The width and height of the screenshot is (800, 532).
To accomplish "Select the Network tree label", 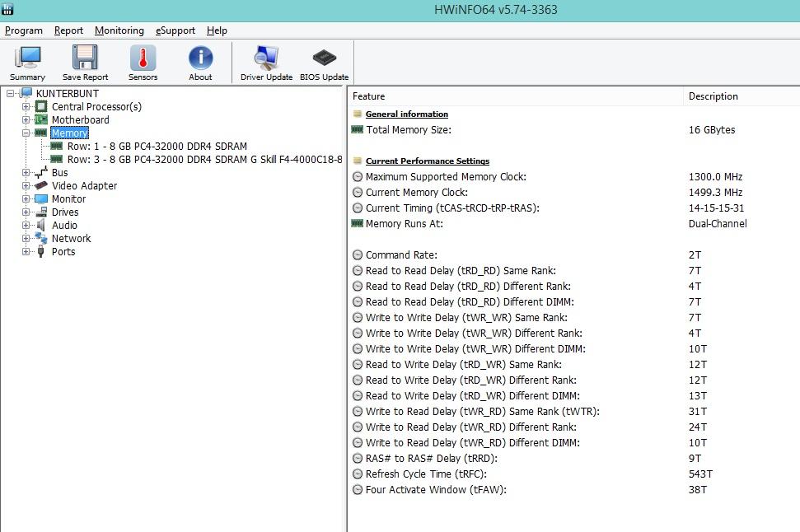I will (71, 238).
